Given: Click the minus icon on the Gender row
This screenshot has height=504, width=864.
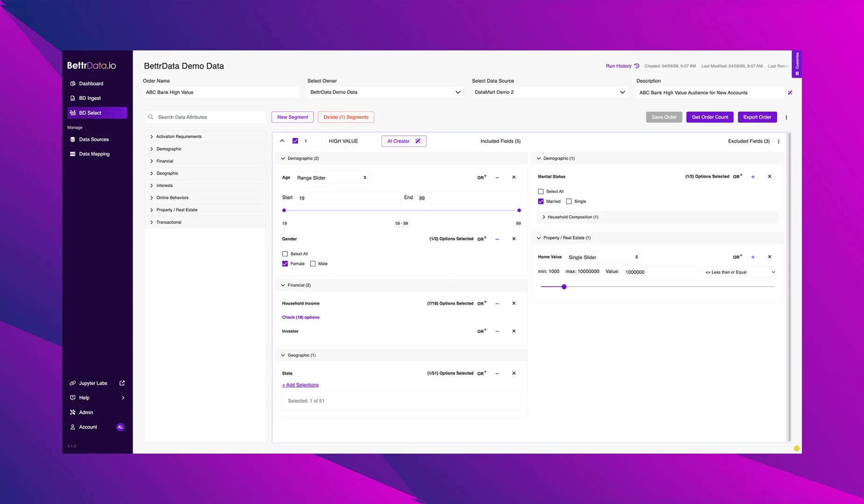Looking at the screenshot, I should 497,239.
